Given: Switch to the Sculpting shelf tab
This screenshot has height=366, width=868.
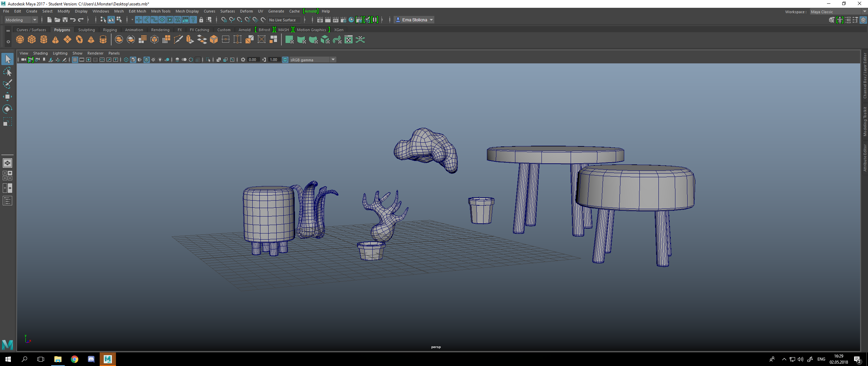Looking at the screenshot, I should [86, 30].
